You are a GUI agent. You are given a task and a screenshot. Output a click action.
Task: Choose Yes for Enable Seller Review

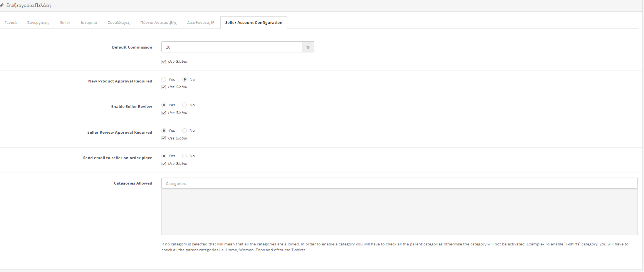164,105
